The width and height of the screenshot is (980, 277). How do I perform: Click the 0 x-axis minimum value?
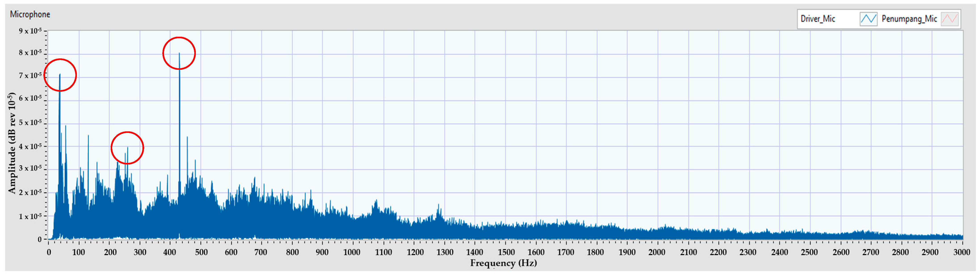[49, 252]
